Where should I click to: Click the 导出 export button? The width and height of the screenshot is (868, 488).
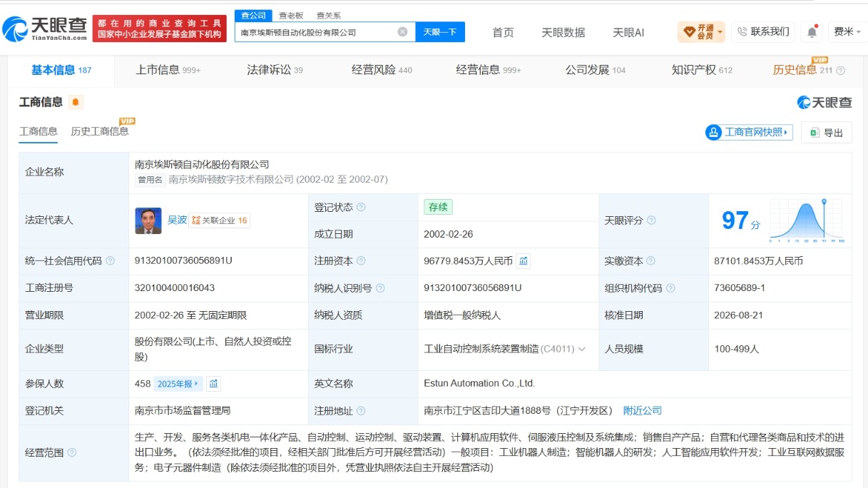pos(827,133)
